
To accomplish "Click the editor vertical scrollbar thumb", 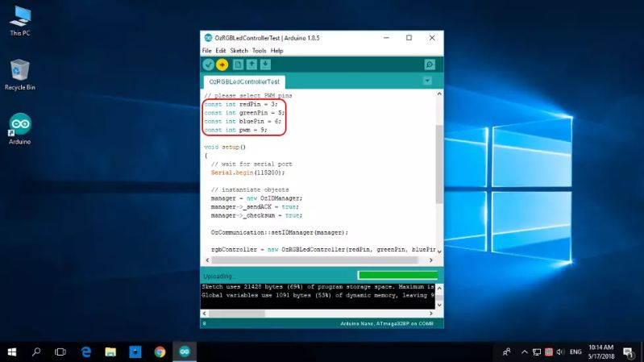I will [439, 164].
